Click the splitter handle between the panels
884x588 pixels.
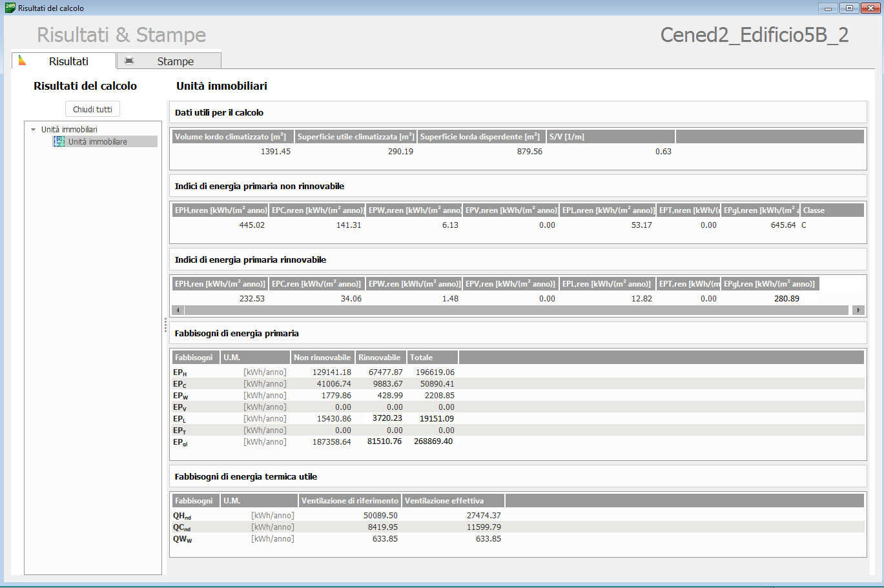(165, 325)
